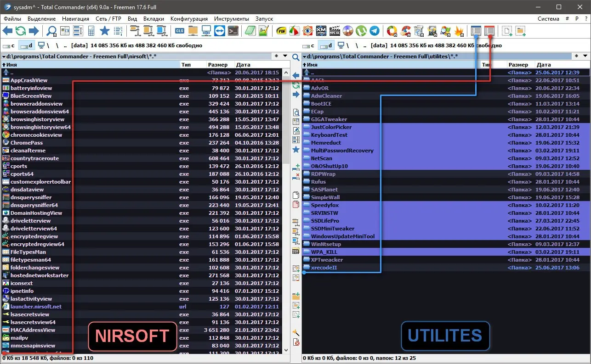The height and width of the screenshot is (364, 591).
Task: Click the Дата column header in right panel
Action: (x=544, y=65)
